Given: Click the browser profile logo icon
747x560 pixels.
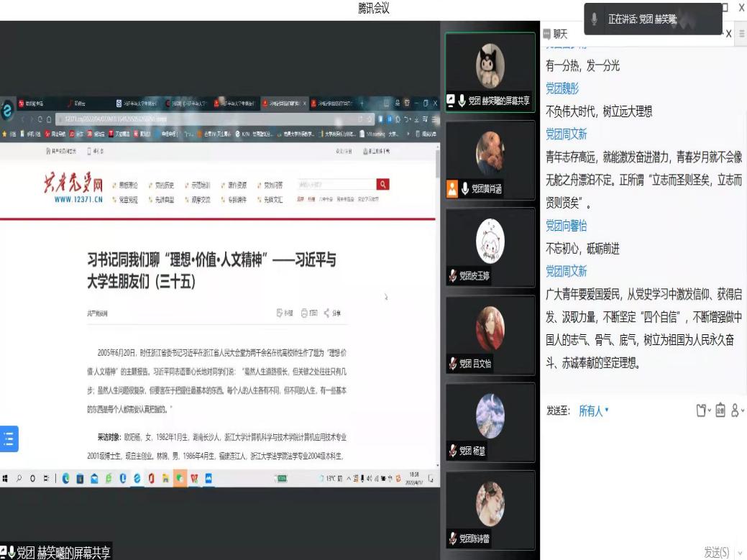Looking at the screenshot, I should click(x=7, y=111).
